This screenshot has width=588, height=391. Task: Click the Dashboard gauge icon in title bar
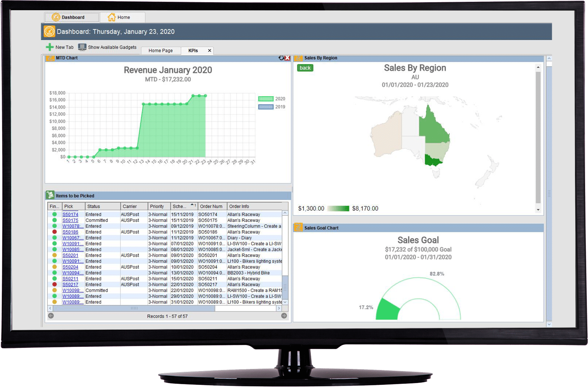click(50, 31)
